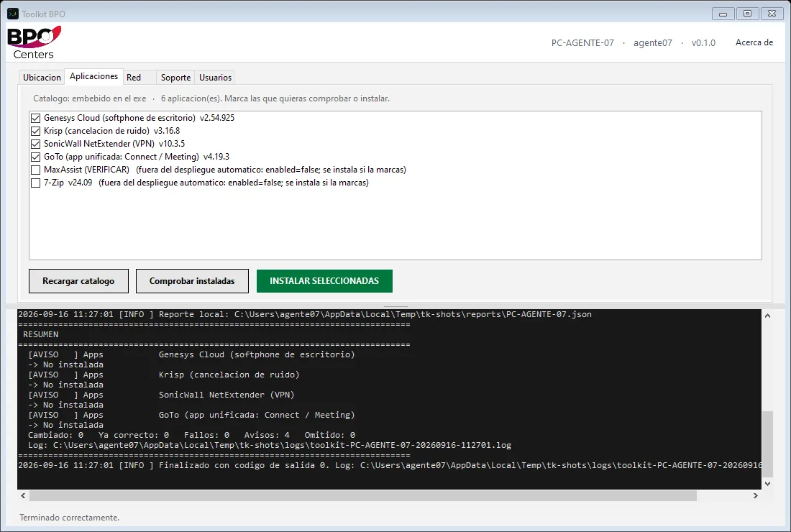Go to the Soporte tab
Viewport: 791px width, 532px height.
pos(175,77)
